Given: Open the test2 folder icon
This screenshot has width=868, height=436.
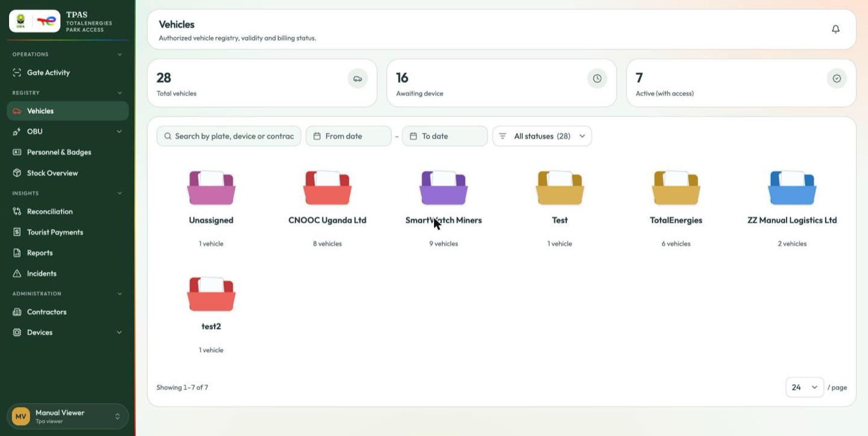Looking at the screenshot, I should (x=211, y=294).
